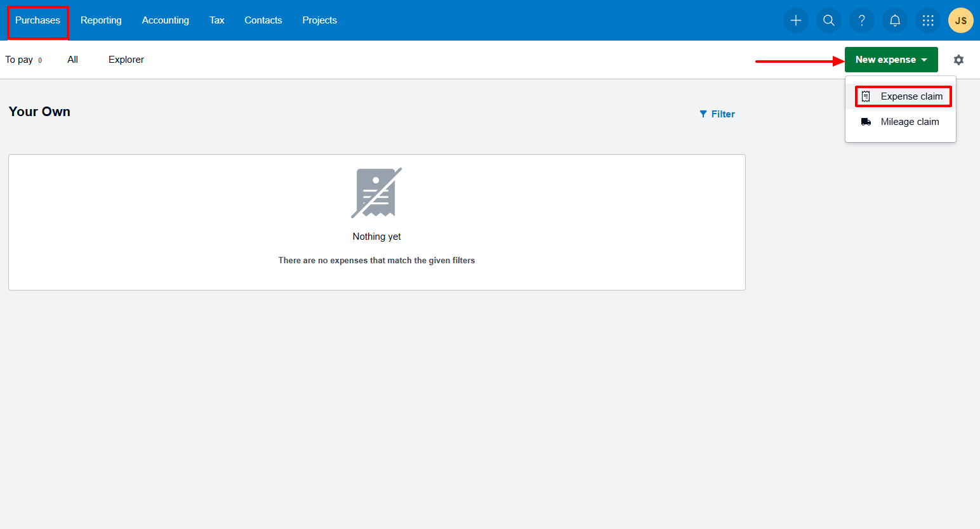Open the apps grid icon
The height and width of the screenshot is (529, 980).
point(928,20)
